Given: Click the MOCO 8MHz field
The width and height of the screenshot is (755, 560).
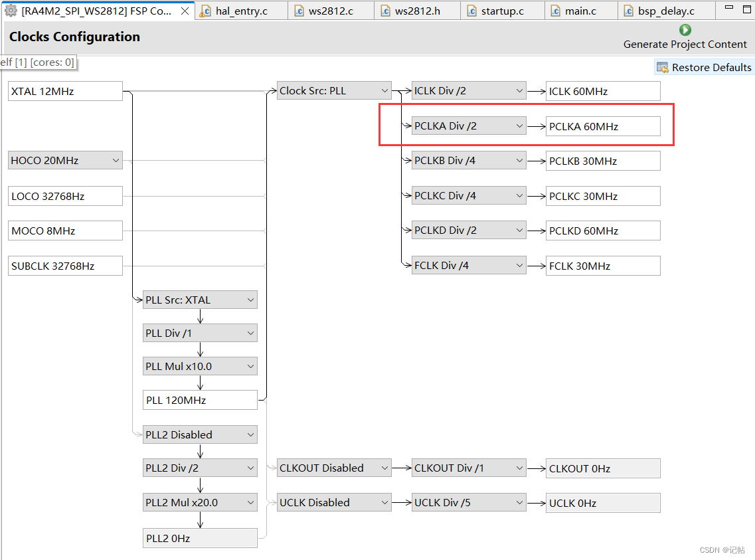Looking at the screenshot, I should pyautogui.click(x=65, y=231).
